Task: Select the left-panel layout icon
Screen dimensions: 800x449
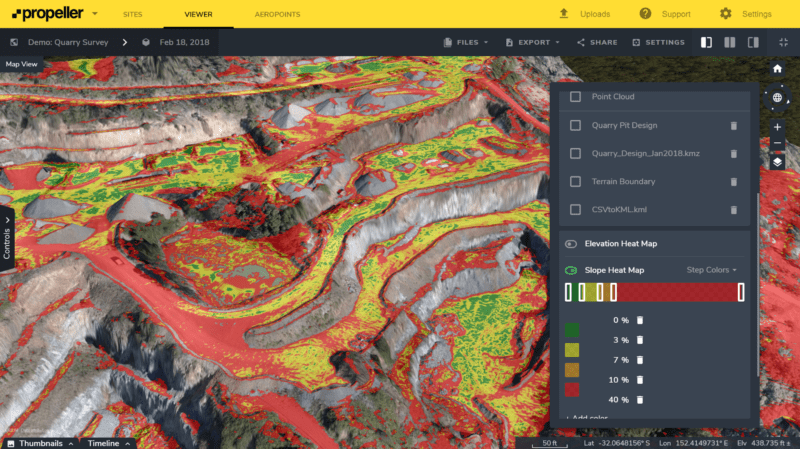Action: point(706,42)
